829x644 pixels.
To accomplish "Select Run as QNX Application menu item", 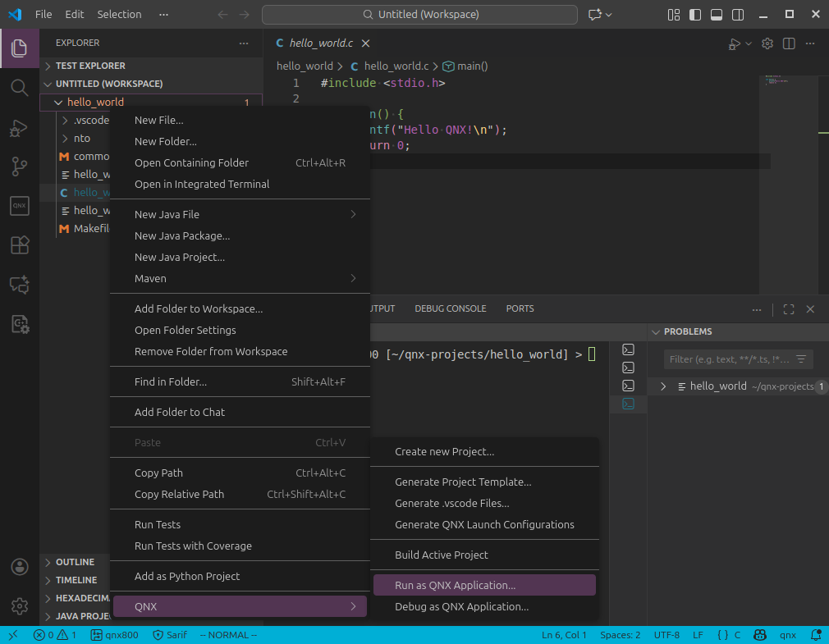I will 455,586.
